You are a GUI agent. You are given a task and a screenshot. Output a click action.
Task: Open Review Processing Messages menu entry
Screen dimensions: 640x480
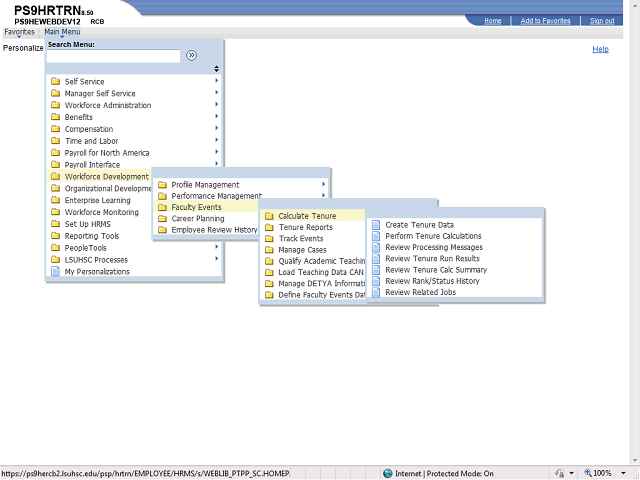pos(434,247)
